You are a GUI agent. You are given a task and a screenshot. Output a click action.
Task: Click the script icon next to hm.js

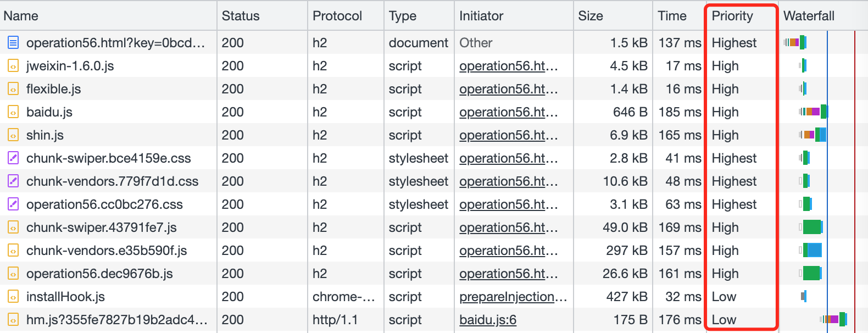coord(13,320)
